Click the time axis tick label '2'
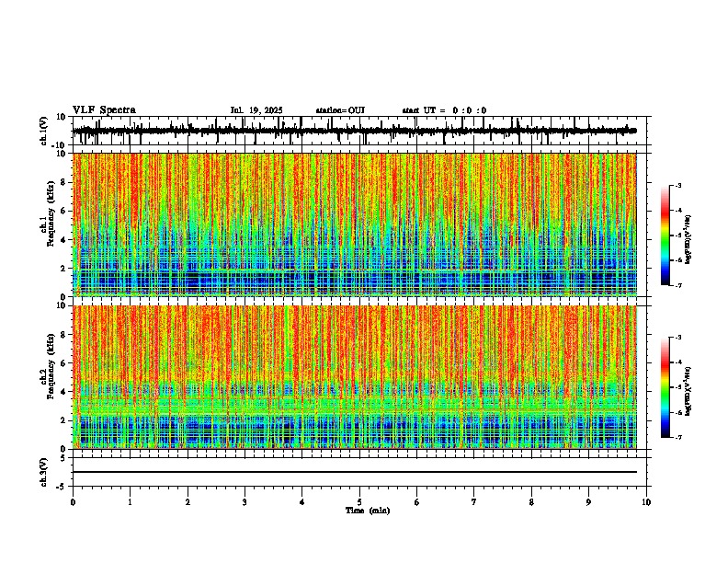The image size is (728, 563). [188, 502]
